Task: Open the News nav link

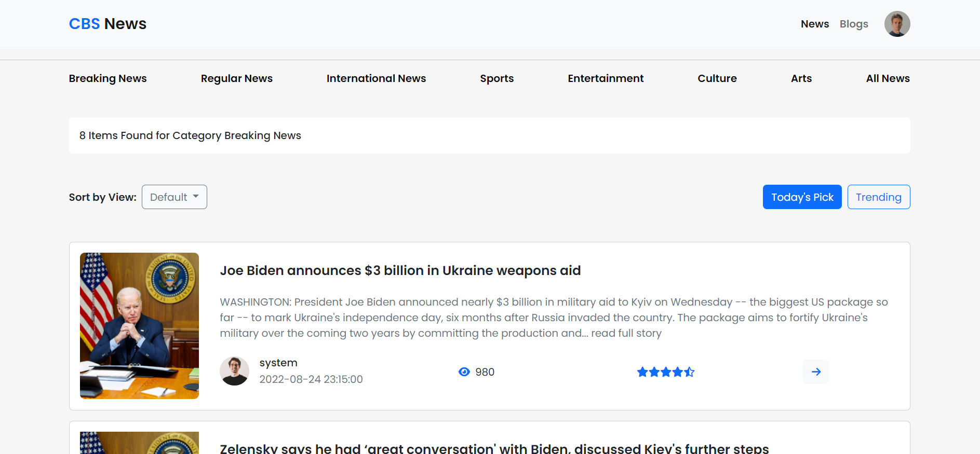Action: [x=814, y=24]
